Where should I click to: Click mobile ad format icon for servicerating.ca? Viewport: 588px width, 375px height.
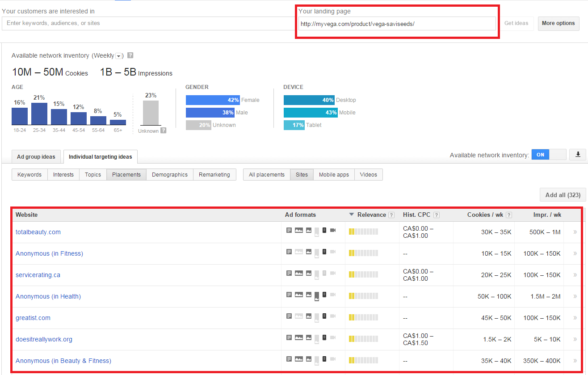(324, 273)
